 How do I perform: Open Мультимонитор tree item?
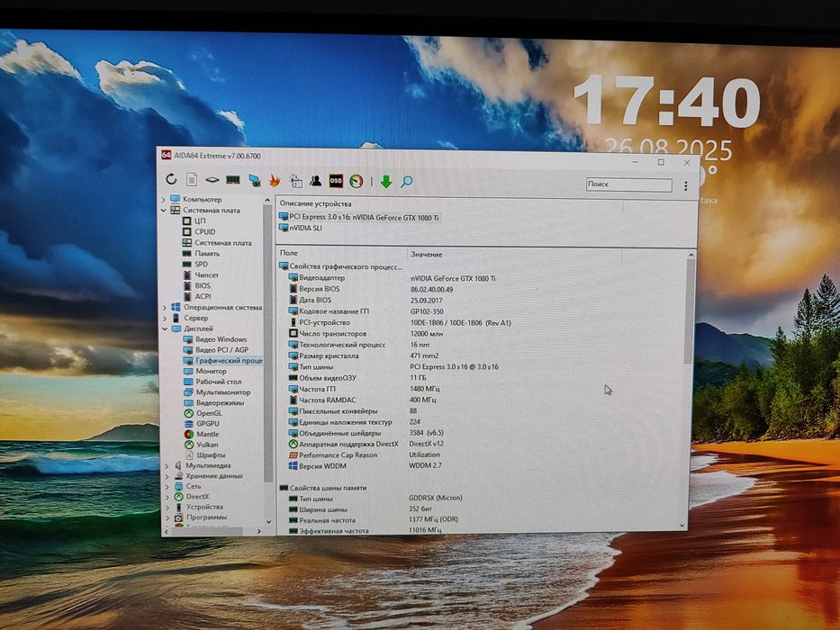click(x=223, y=392)
